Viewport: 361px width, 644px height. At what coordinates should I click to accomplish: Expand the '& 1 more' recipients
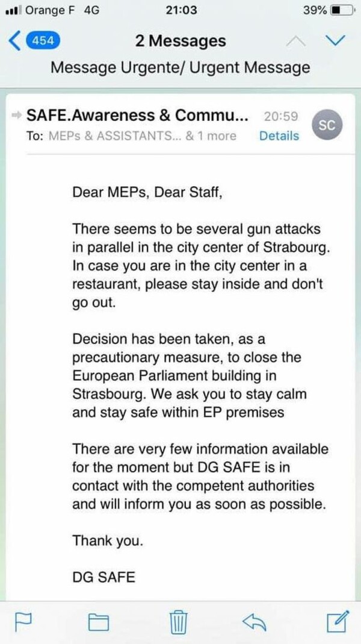click(211, 136)
